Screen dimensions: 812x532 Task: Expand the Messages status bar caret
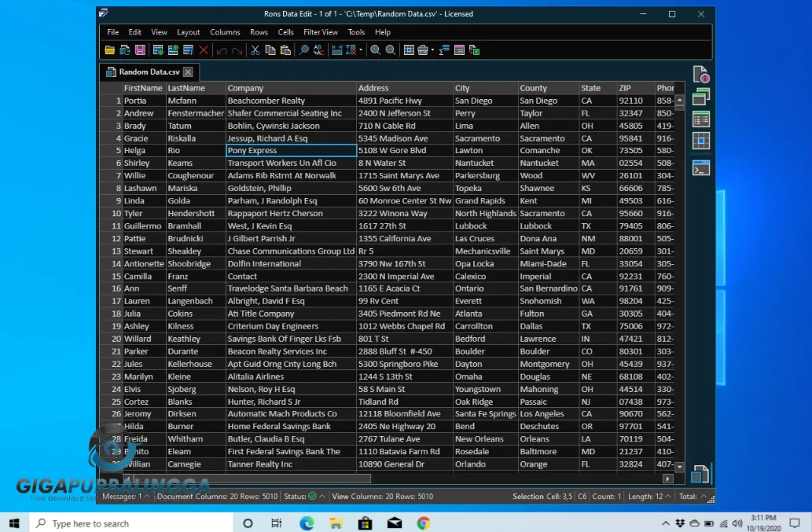point(147,497)
